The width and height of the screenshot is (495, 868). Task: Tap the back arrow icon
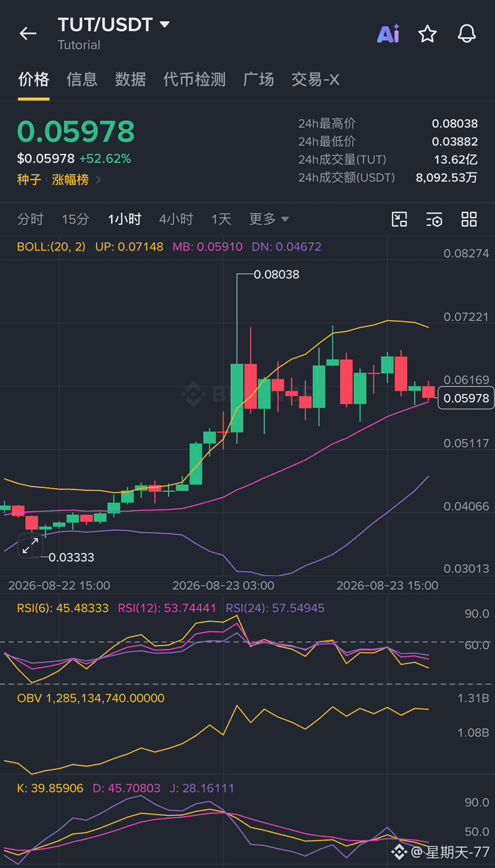coord(28,33)
